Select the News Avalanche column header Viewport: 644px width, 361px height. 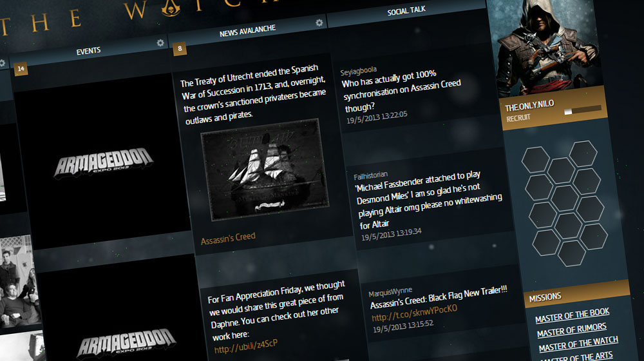tap(247, 31)
